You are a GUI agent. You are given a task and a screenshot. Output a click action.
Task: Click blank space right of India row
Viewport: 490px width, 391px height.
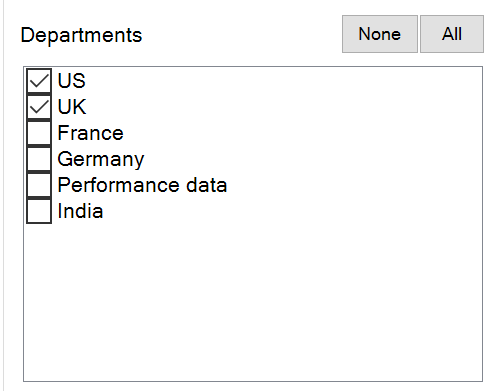tap(293, 211)
